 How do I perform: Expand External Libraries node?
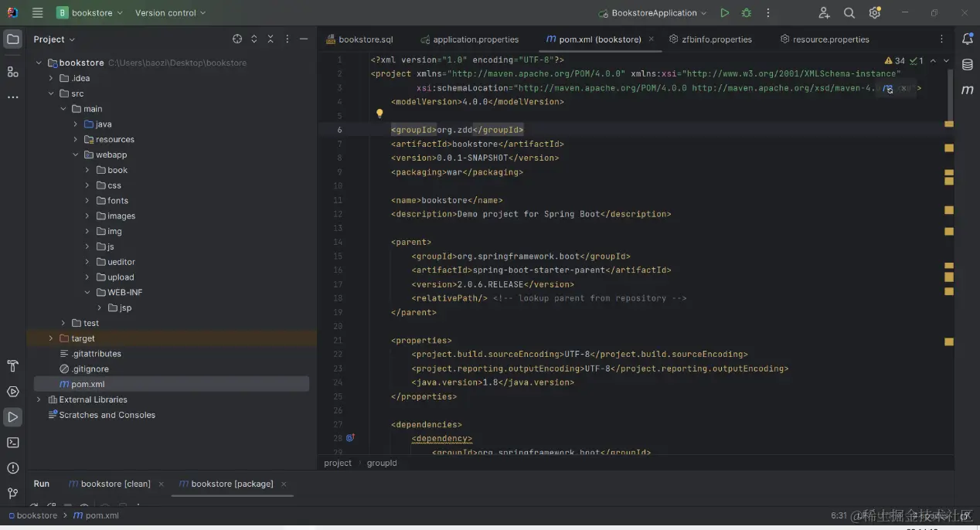pyautogui.click(x=39, y=400)
